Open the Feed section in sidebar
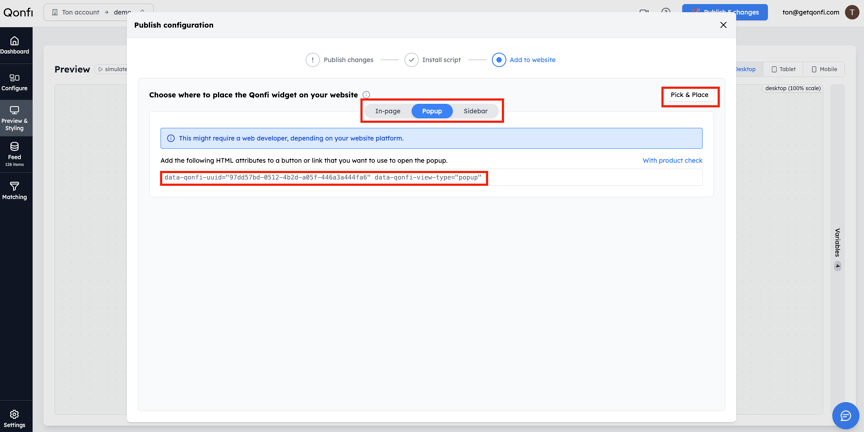 tap(16, 154)
